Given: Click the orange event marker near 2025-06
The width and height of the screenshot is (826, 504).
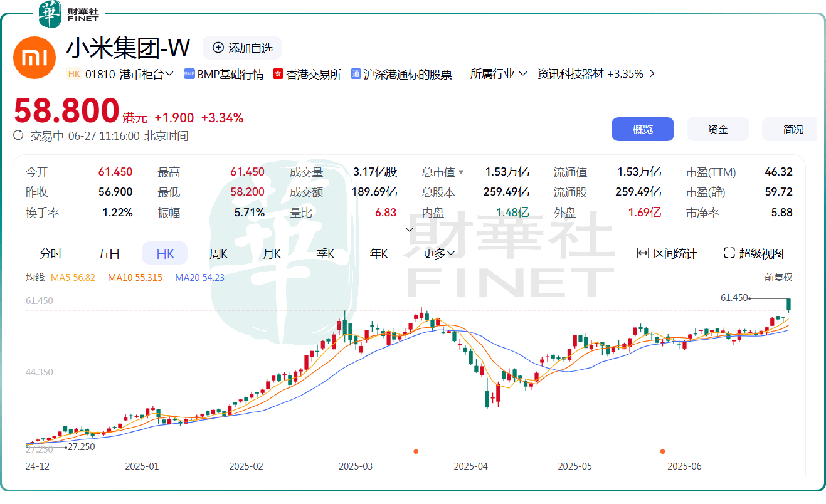Looking at the screenshot, I should point(662,451).
